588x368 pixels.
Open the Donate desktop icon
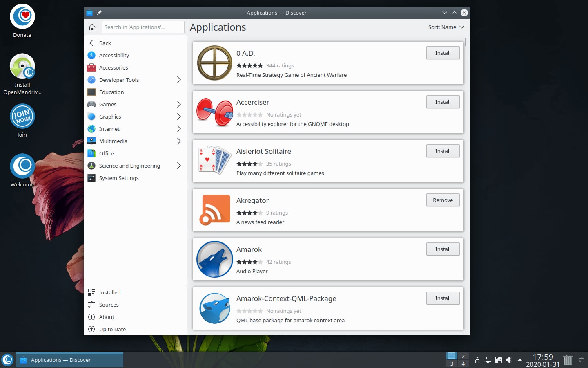tap(22, 17)
